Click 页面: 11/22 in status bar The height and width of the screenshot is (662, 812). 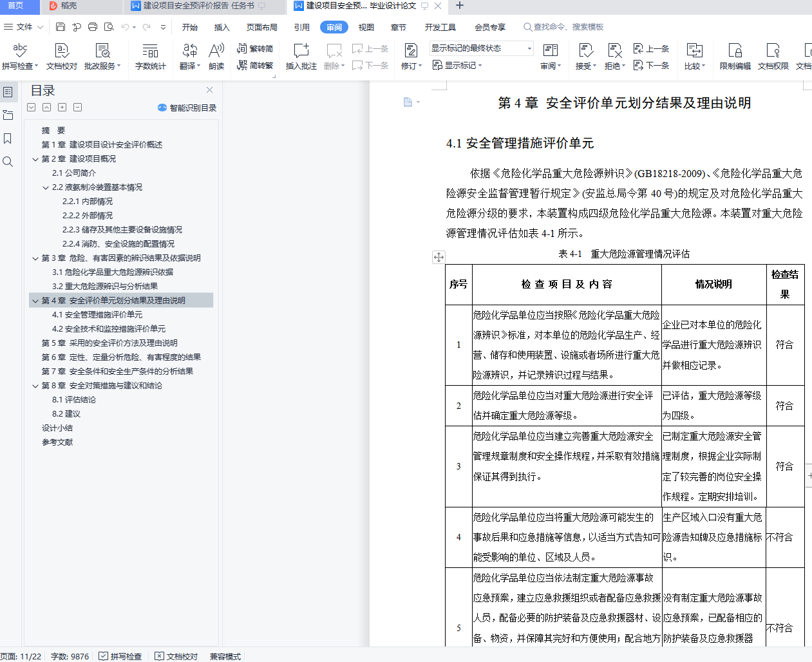coord(21,656)
